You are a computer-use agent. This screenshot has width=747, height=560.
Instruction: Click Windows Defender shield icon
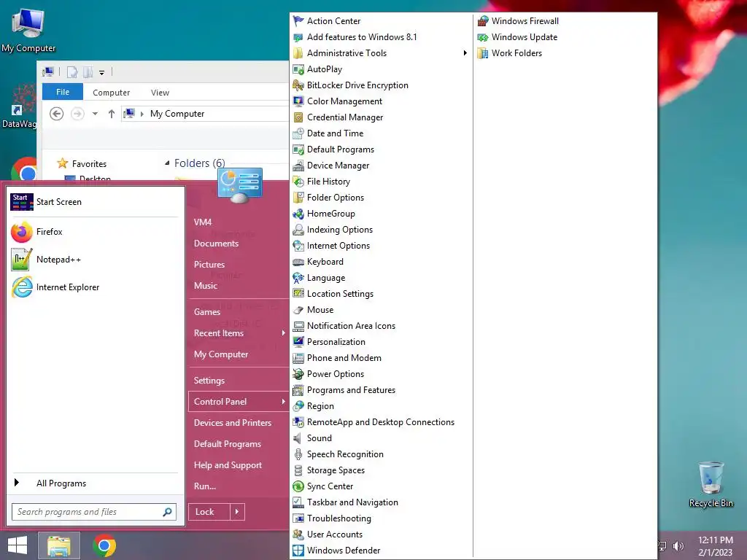(x=298, y=551)
